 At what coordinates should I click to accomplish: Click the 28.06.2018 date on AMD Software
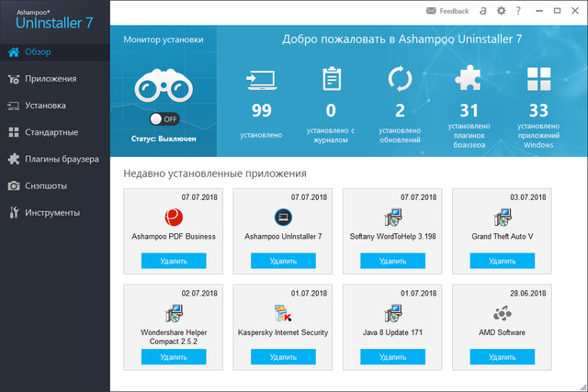tap(527, 294)
